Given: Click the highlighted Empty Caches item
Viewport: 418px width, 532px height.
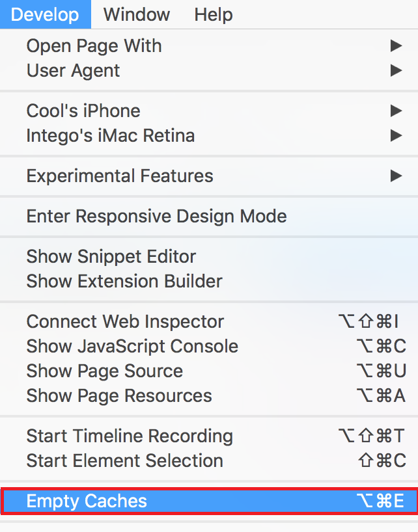Looking at the screenshot, I should pos(208,501).
